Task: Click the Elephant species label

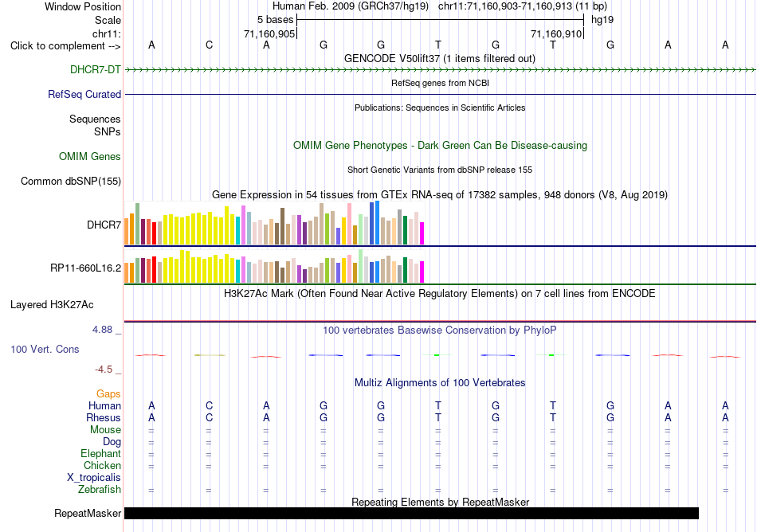Action: point(100,454)
